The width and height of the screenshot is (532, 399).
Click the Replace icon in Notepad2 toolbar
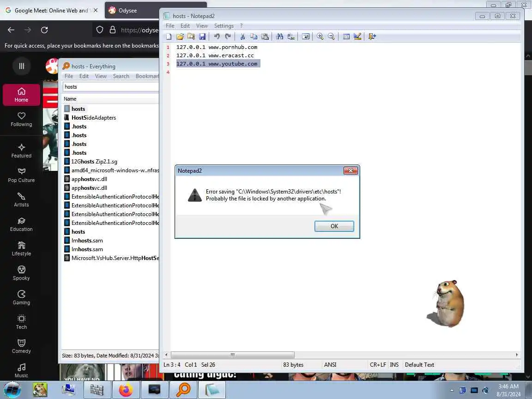point(291,36)
